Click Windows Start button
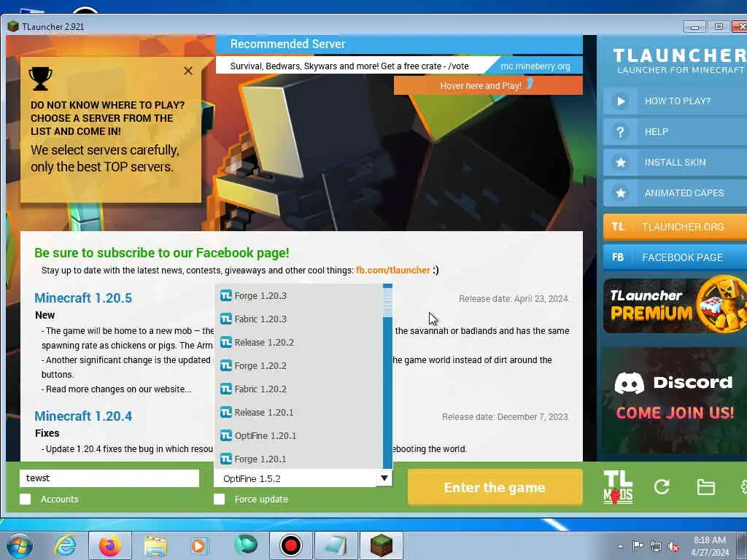Viewport: 747px width, 560px height. coord(20,545)
